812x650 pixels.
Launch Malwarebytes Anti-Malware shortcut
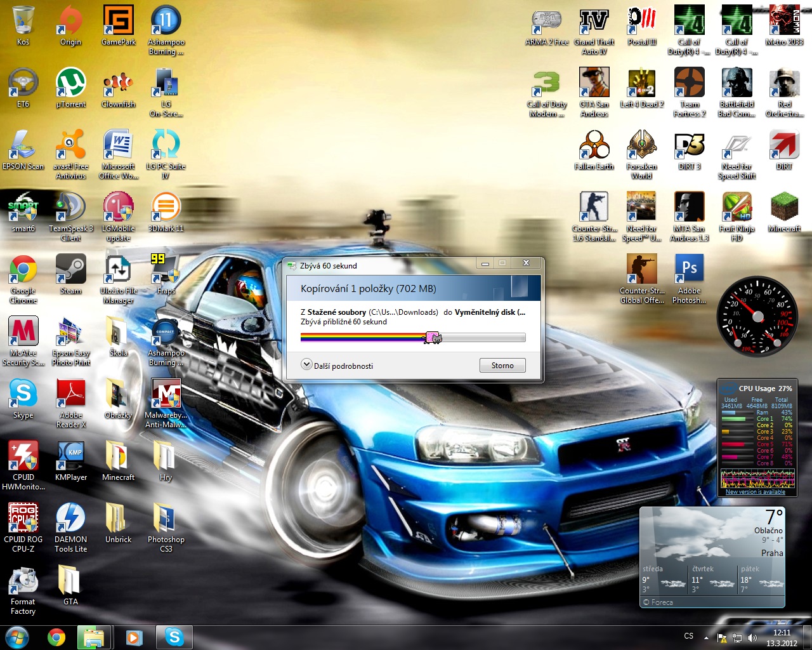pyautogui.click(x=166, y=403)
